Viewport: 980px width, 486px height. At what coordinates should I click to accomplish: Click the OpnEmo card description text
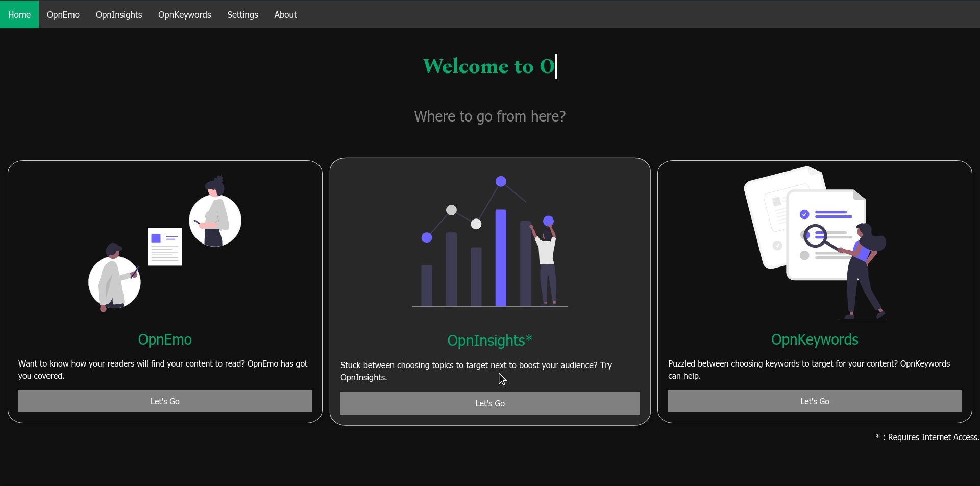click(x=163, y=370)
